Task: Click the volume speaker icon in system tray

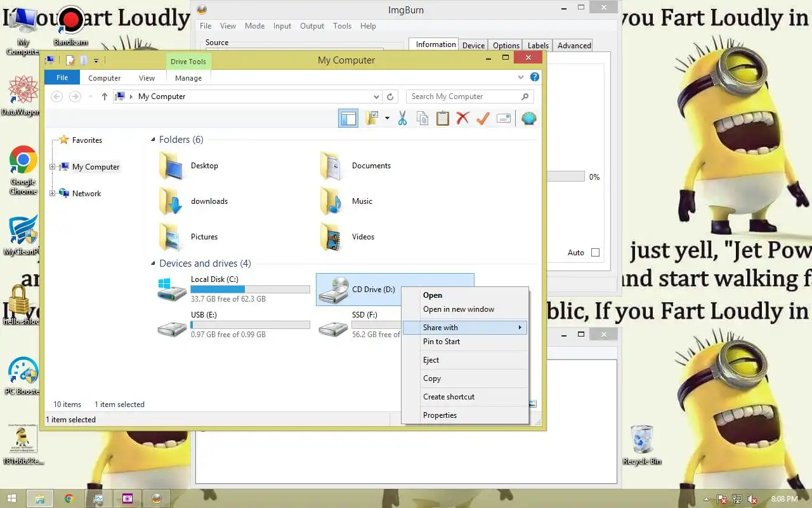Action: 752,499
